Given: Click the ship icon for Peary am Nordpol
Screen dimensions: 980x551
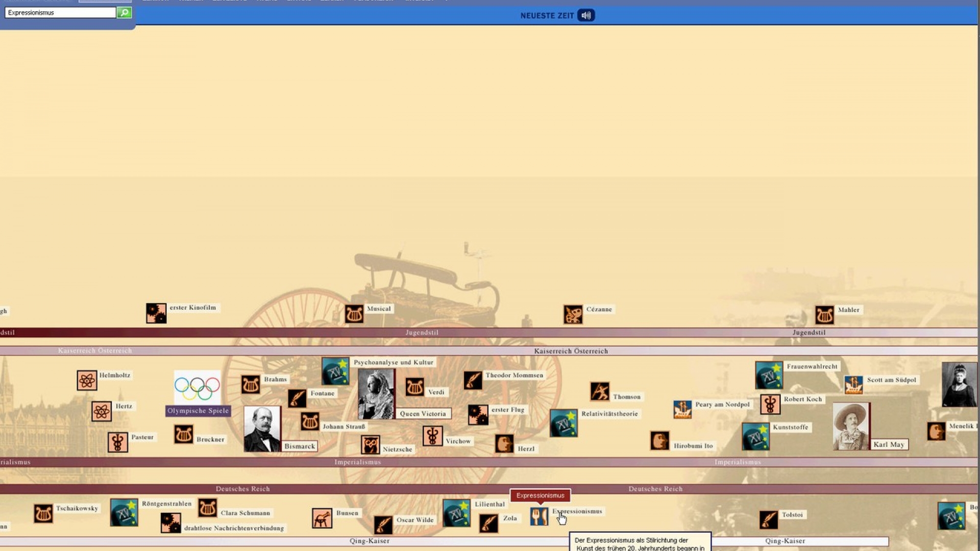Looking at the screenshot, I should pyautogui.click(x=682, y=409).
